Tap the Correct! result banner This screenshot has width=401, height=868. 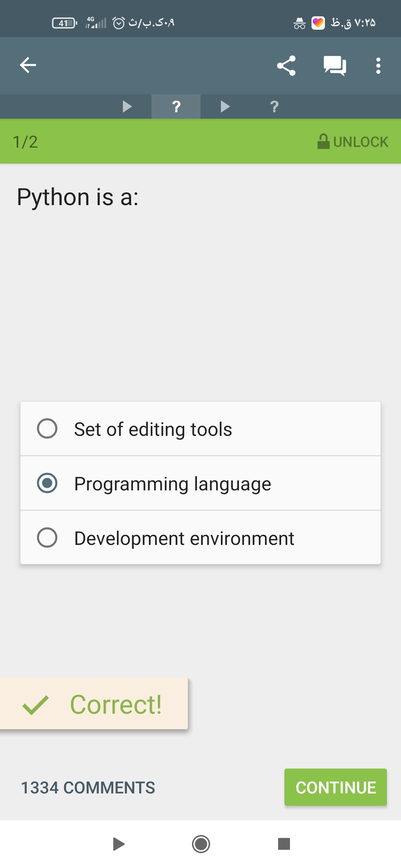coord(93,704)
